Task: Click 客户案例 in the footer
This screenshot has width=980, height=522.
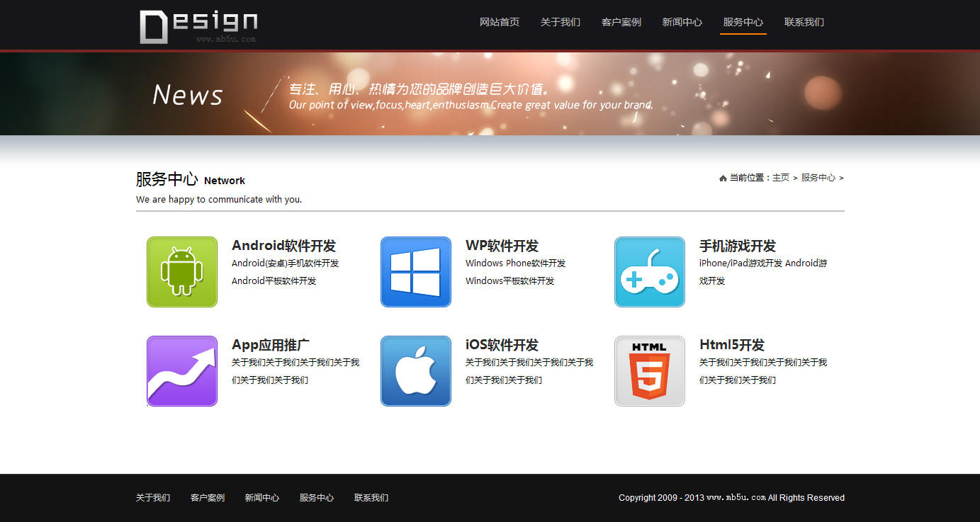Action: click(208, 498)
